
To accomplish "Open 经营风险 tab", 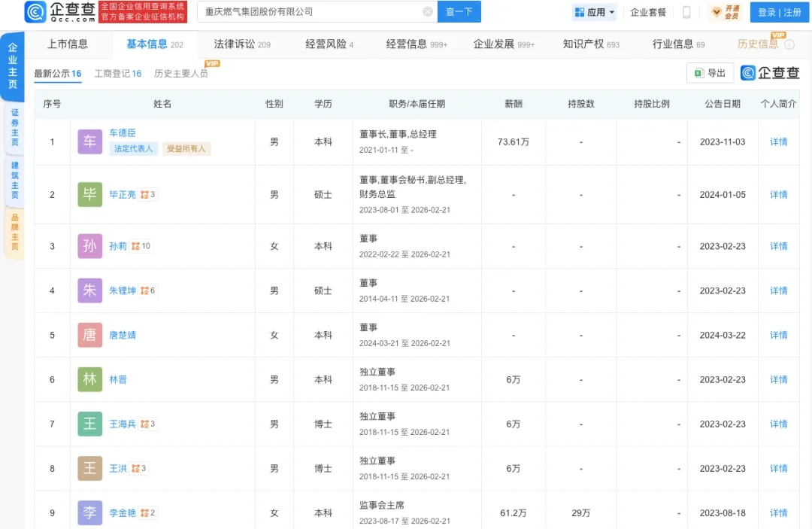I will pos(329,44).
